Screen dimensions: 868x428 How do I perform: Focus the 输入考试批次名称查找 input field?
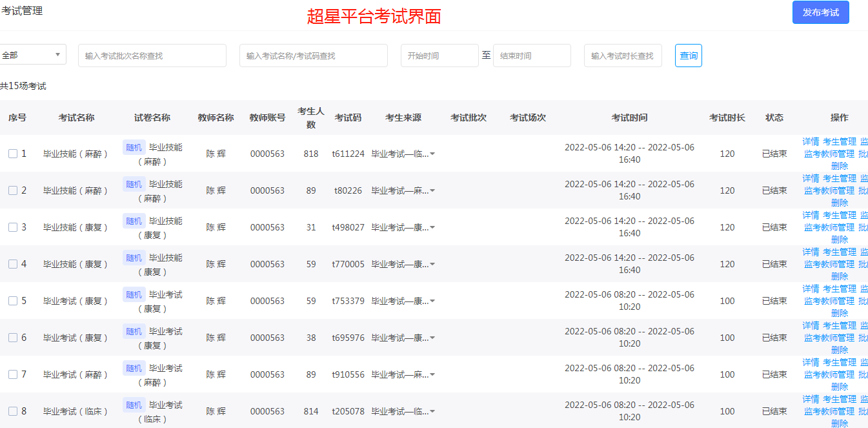(x=152, y=56)
